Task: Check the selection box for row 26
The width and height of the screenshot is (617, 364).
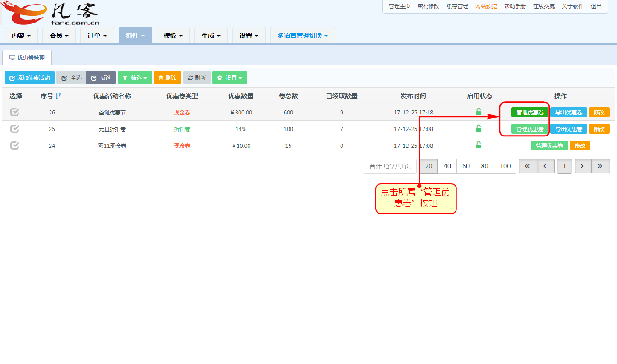Action: point(15,112)
